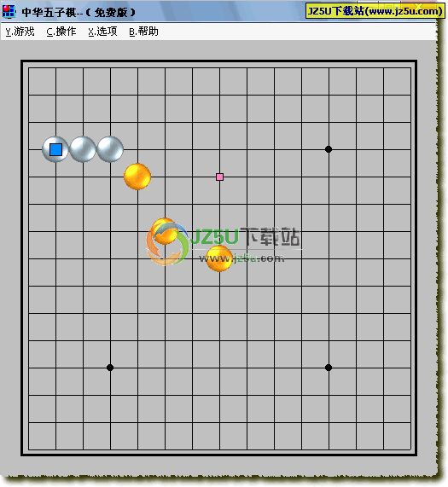This screenshot has height=487, width=448.
Task: Click the silver stone marked with blue square
Action: click(x=55, y=149)
